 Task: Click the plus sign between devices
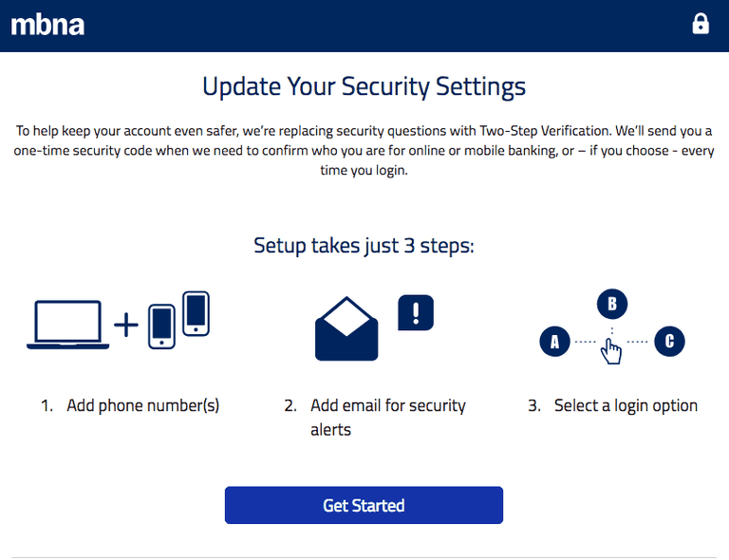[x=125, y=326]
